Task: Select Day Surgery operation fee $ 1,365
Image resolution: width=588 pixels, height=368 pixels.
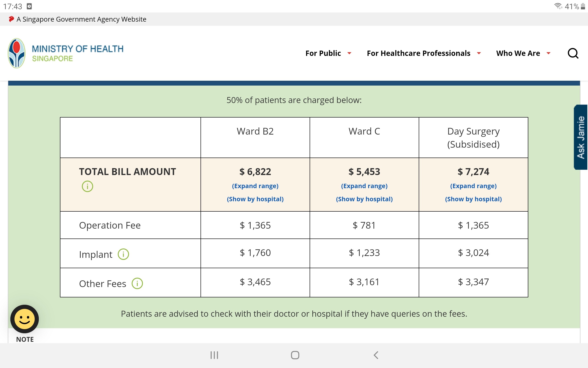Action: click(473, 225)
